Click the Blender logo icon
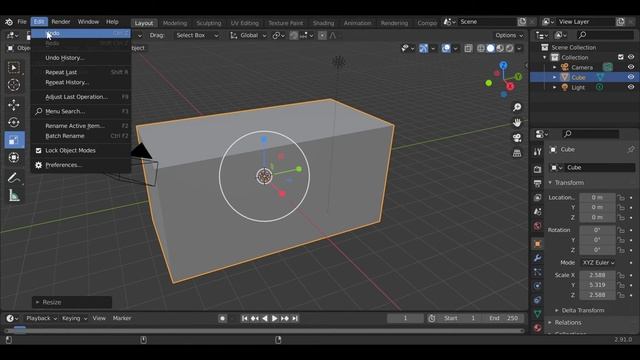 (9, 22)
